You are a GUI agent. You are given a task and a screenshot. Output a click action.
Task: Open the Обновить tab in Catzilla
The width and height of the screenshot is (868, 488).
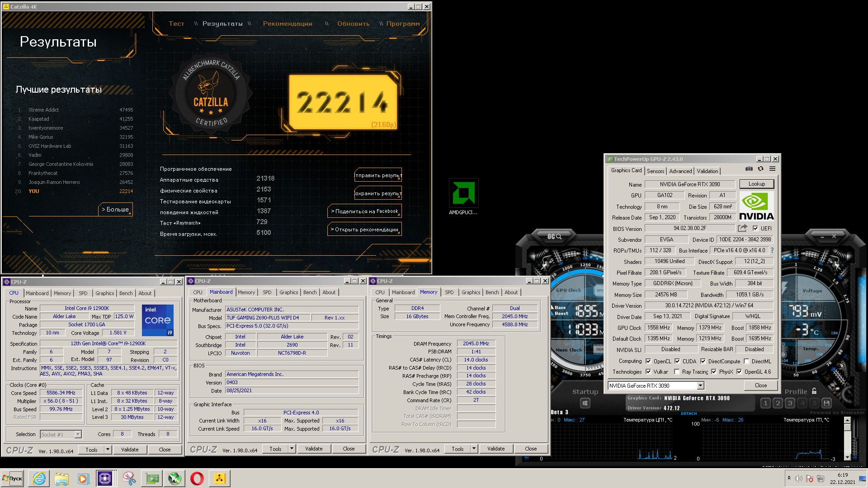(354, 23)
